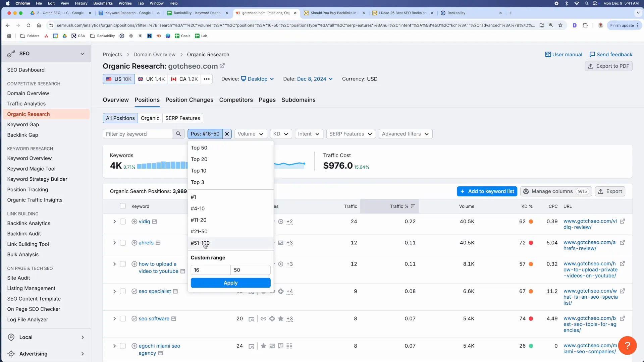Bookmark page with the star icon in address bar
Screen dimensions: 644x362
560,25
